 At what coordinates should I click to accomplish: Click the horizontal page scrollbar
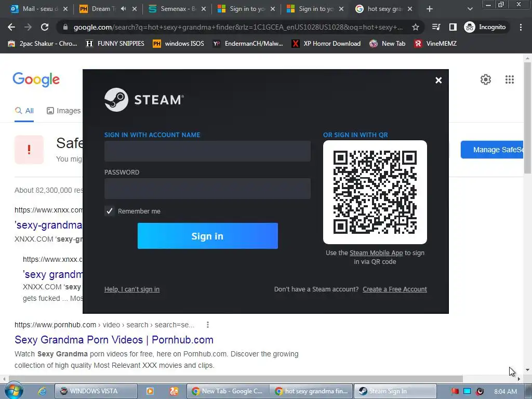[236, 379]
